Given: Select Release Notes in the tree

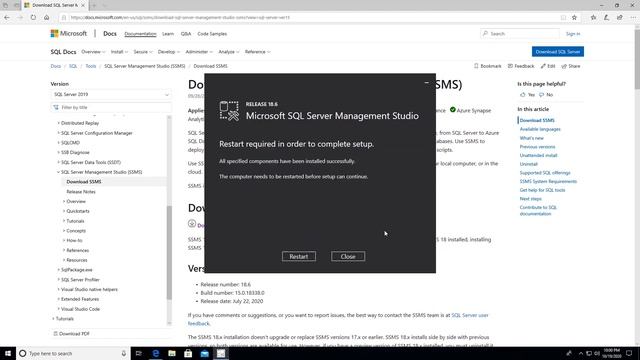Looking at the screenshot, I should click(x=81, y=191).
